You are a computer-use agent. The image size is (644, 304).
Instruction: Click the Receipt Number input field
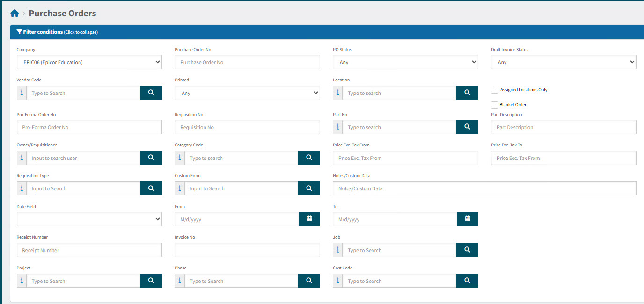pyautogui.click(x=89, y=250)
